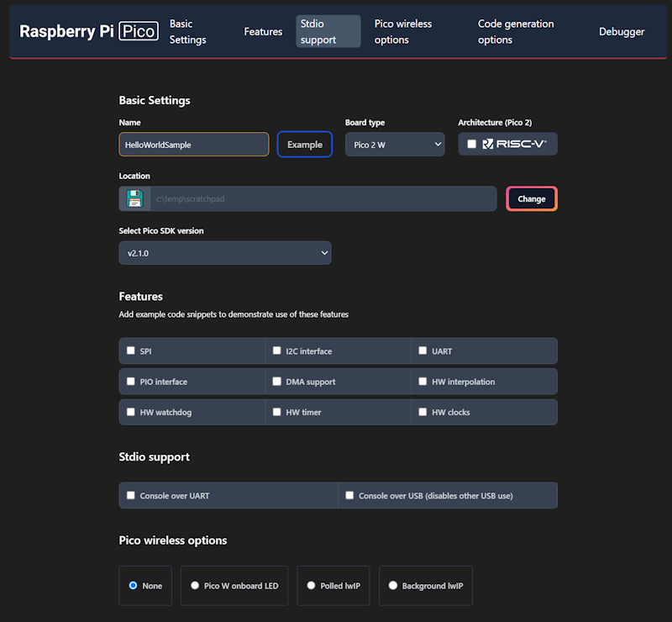Switch to the Features tab
The image size is (672, 622).
[263, 31]
